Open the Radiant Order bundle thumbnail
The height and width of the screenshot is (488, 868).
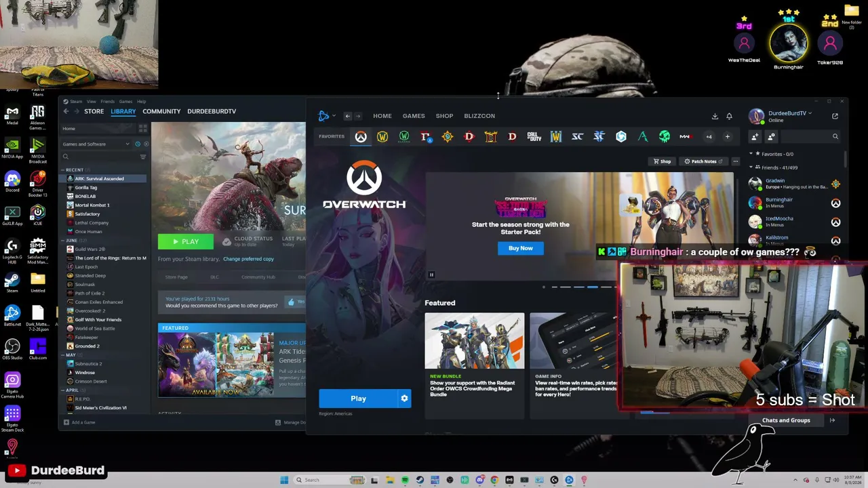tap(475, 341)
